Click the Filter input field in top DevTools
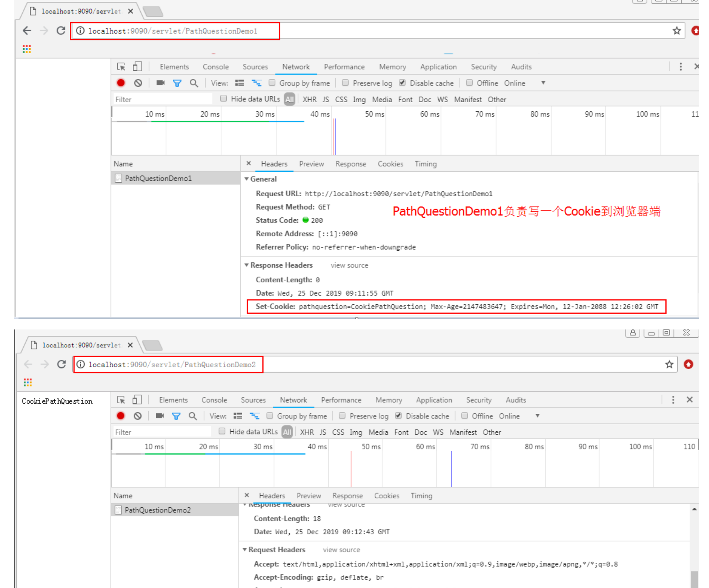This screenshot has height=588, width=709. click(162, 99)
